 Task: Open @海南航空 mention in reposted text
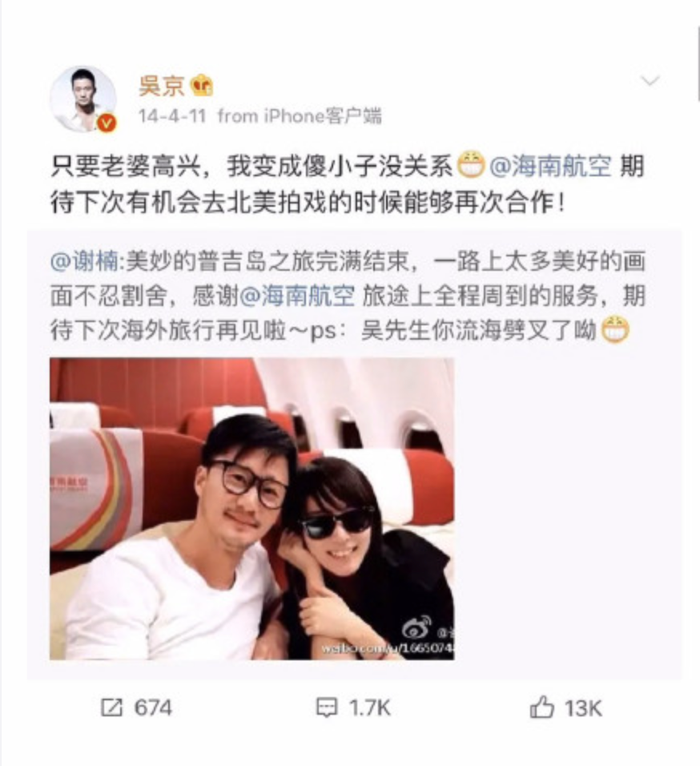[297, 296]
